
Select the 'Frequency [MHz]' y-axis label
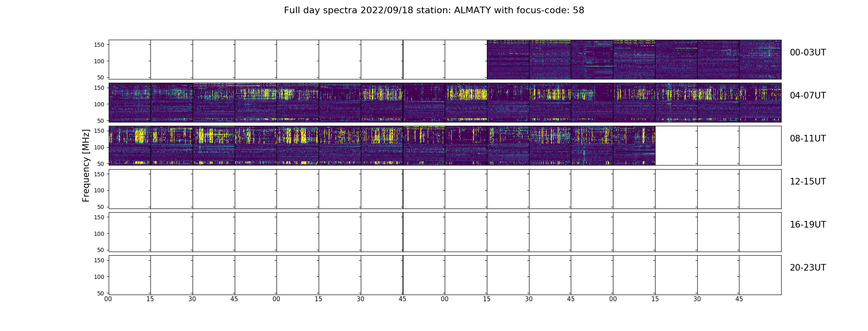pyautogui.click(x=86, y=165)
